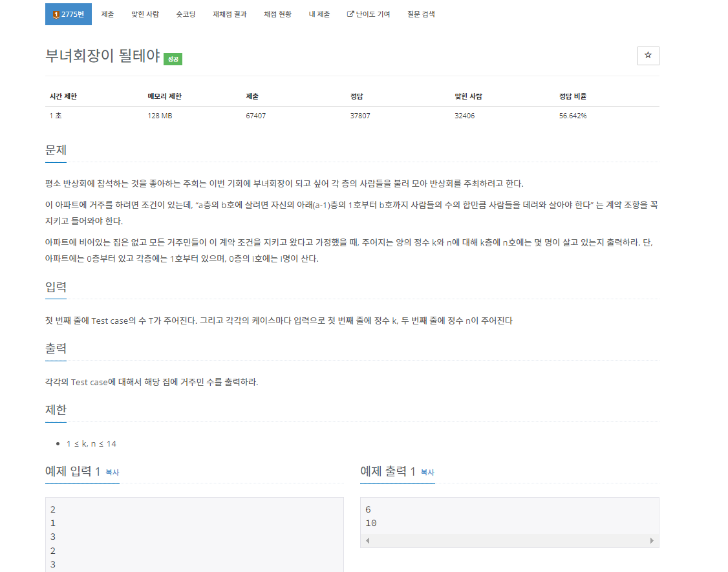Open the 질문 검색 tab
The height and width of the screenshot is (572, 728).
tap(421, 14)
